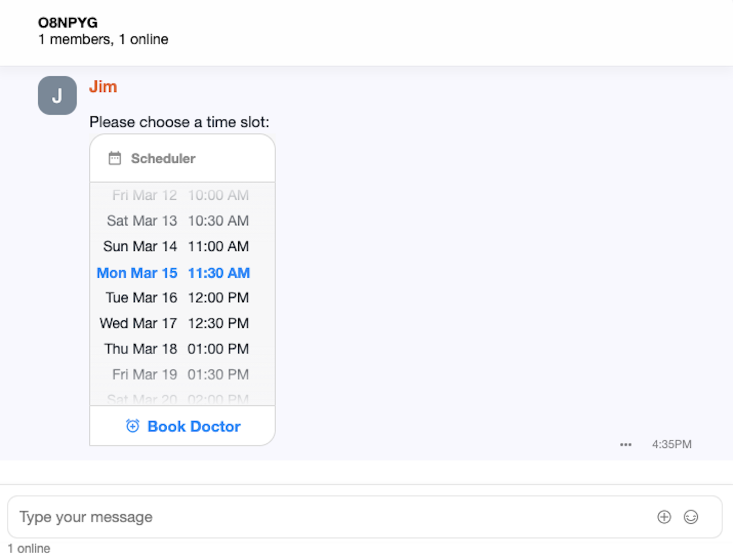Click the Book Doctor button

coord(193,426)
